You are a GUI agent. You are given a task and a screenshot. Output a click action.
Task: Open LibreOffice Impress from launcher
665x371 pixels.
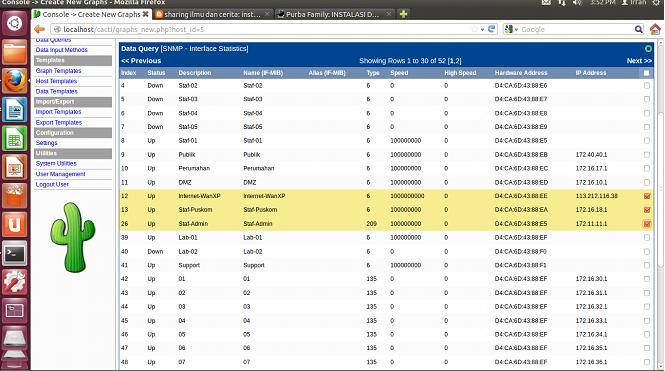click(14, 167)
